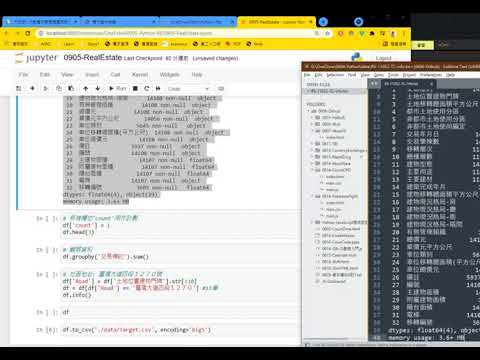This screenshot has height=360, width=480.
Task: Open the browser profile avatar
Action: click(x=393, y=33)
